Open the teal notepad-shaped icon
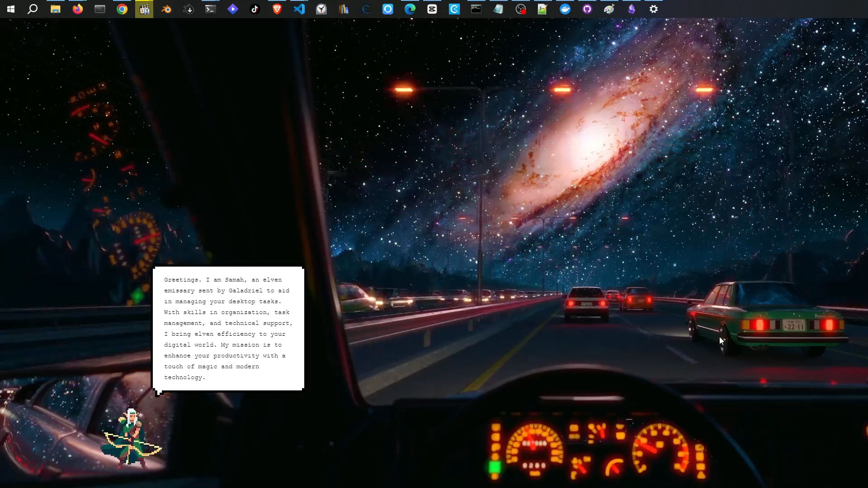The image size is (868, 488). click(x=498, y=9)
